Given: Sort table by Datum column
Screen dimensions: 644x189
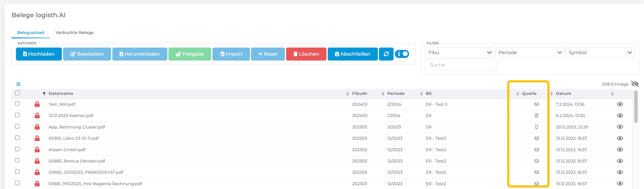Looking at the screenshot, I should [563, 93].
